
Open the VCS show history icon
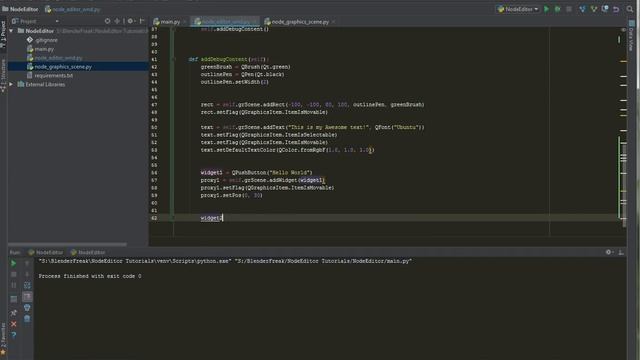click(605, 9)
